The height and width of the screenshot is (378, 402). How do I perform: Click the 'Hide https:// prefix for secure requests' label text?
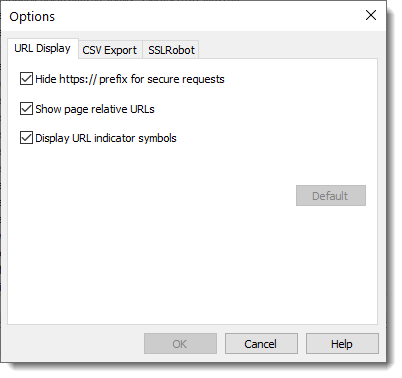pos(130,79)
